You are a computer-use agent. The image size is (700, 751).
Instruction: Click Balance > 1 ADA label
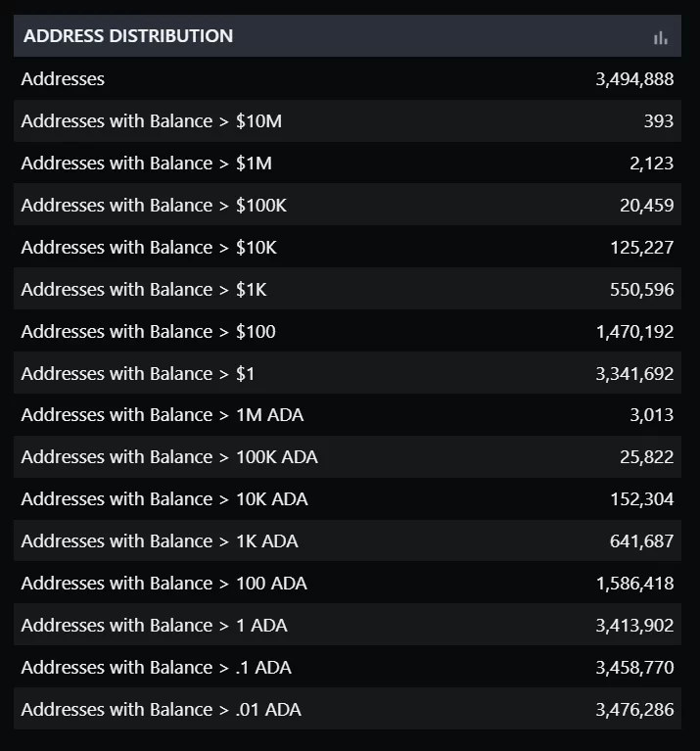pos(155,626)
